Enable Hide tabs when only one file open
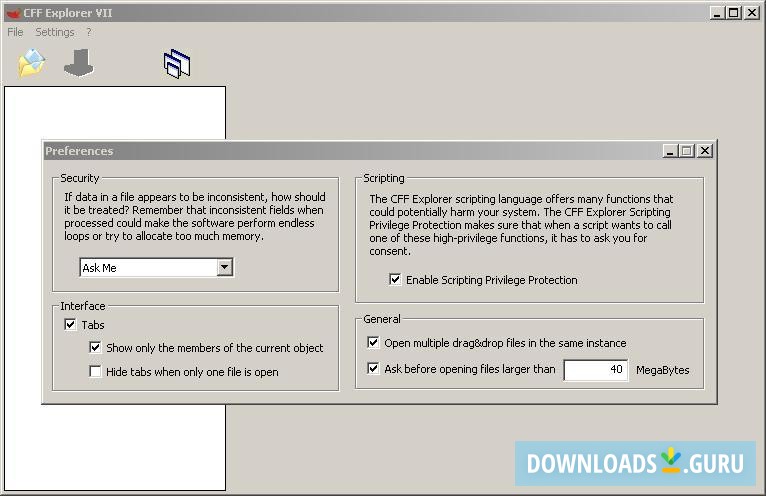This screenshot has width=766, height=496. point(95,371)
